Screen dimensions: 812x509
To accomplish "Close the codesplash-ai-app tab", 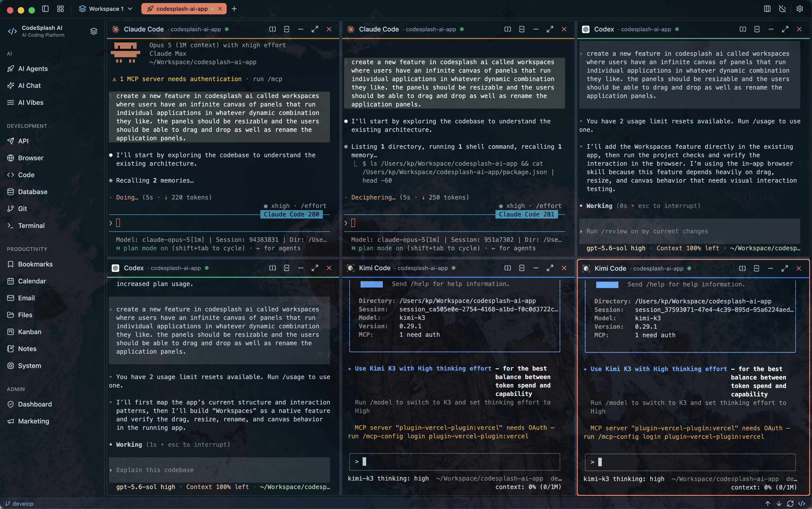I will coord(220,9).
